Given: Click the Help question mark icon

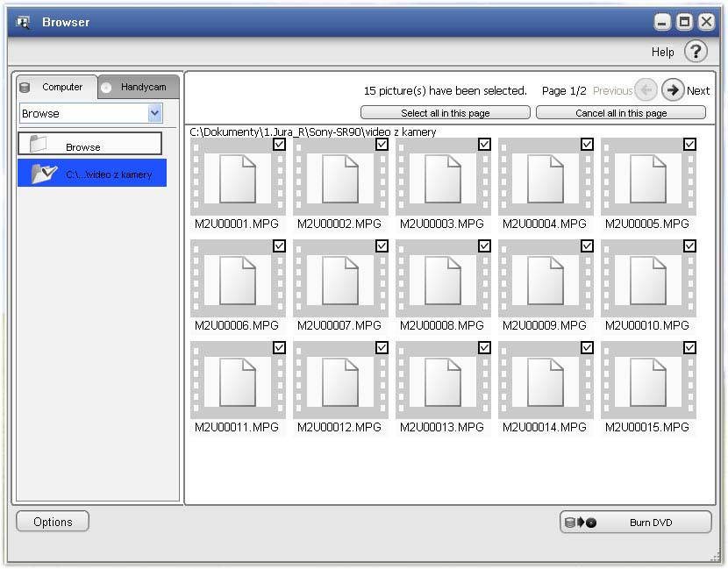Looking at the screenshot, I should (x=696, y=52).
